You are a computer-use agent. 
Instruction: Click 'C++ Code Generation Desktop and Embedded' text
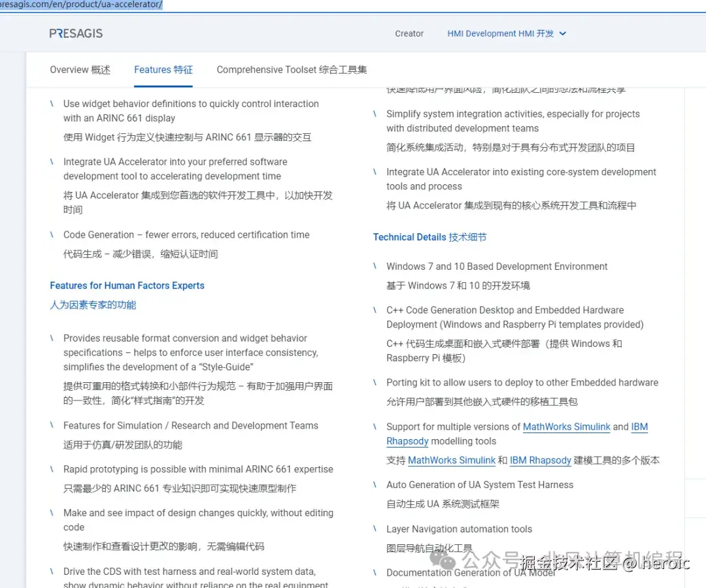[x=514, y=317]
